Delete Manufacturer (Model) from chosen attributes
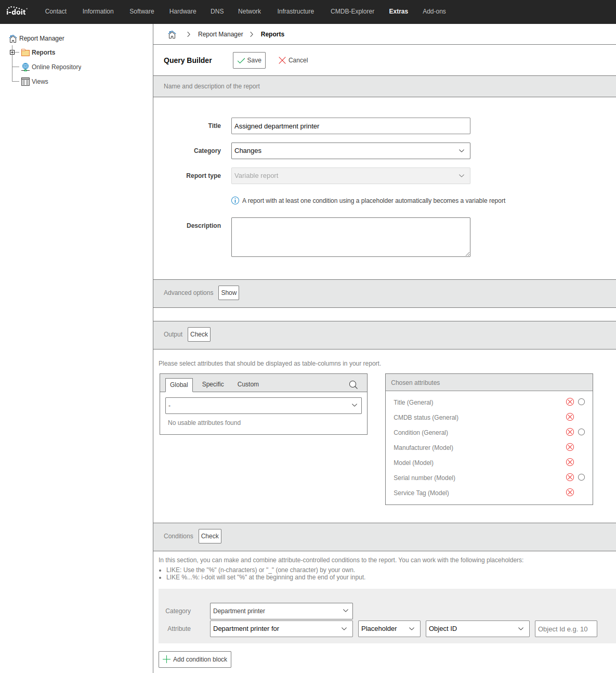The image size is (616, 673). [x=570, y=447]
